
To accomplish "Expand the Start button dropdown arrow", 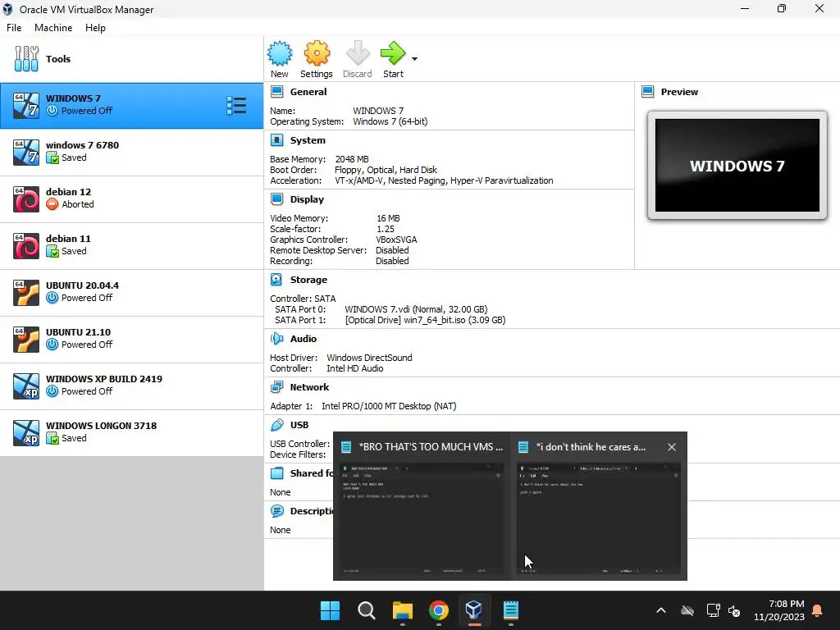I will pyautogui.click(x=414, y=59).
